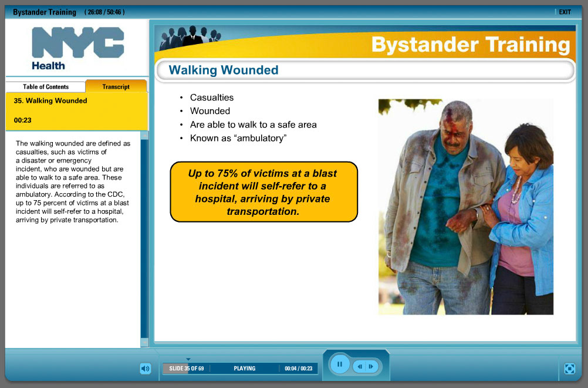Click the SLIDE 35 OF 69 progress bar

pyautogui.click(x=185, y=368)
